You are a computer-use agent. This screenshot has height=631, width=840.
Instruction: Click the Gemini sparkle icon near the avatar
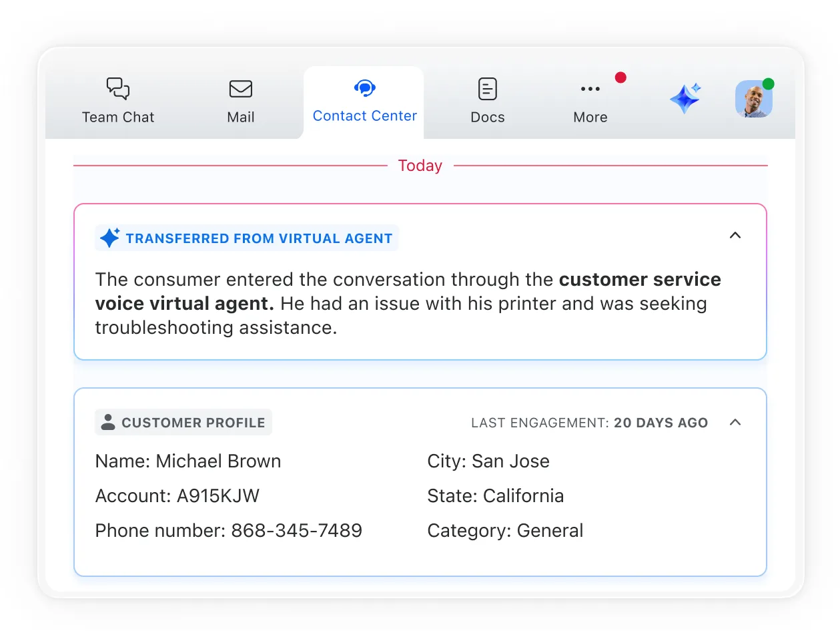pyautogui.click(x=685, y=97)
